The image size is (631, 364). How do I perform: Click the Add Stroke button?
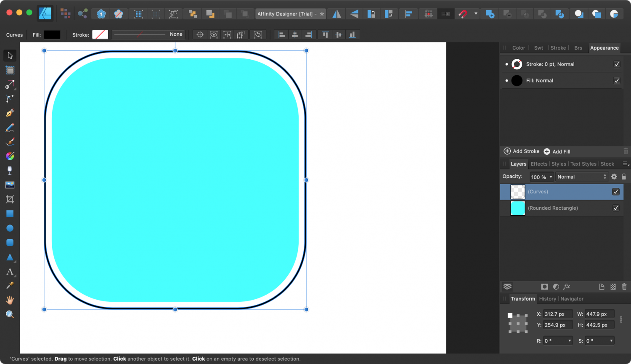[x=521, y=151]
